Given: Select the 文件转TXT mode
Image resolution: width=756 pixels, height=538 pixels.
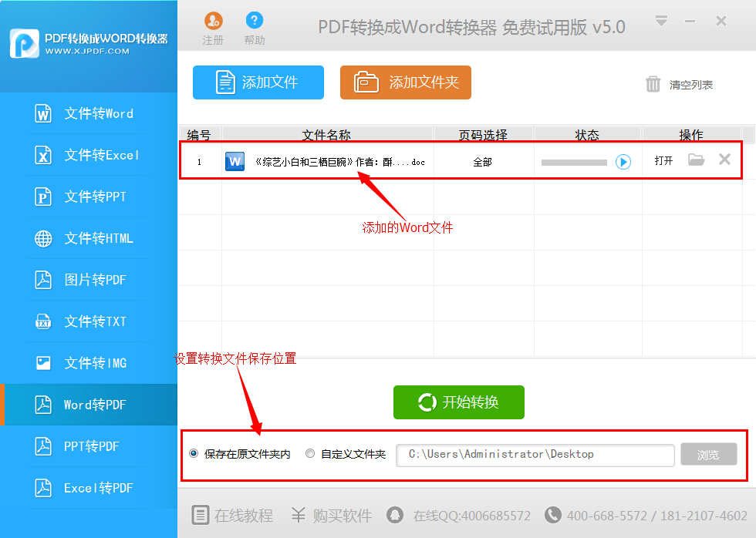Looking at the screenshot, I should [89, 321].
